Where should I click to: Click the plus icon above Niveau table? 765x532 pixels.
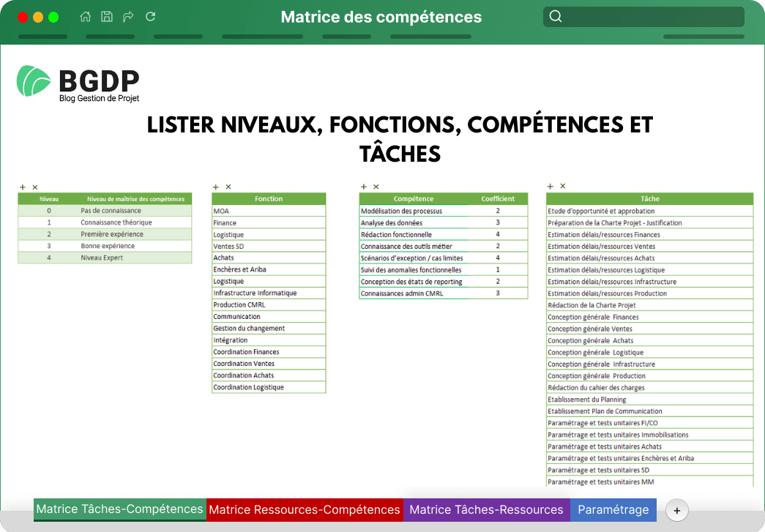pyautogui.click(x=22, y=187)
